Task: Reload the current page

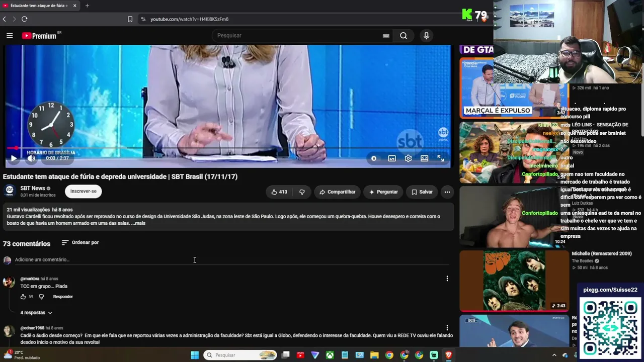Action: point(24,19)
